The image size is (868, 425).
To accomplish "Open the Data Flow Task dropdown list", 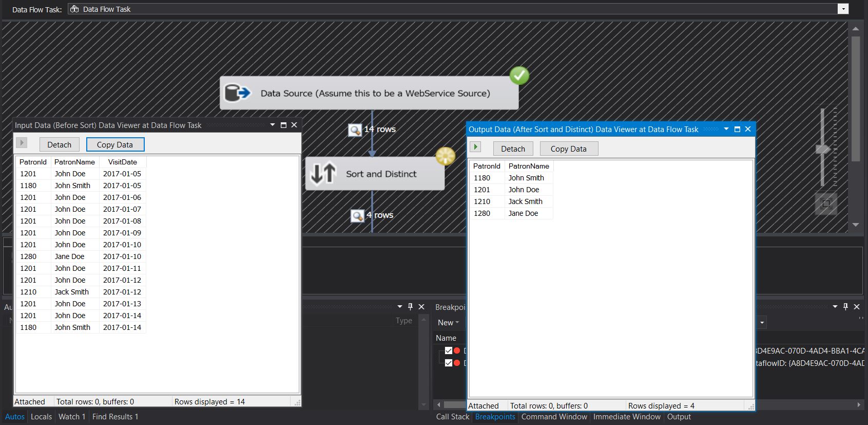I will click(x=842, y=9).
